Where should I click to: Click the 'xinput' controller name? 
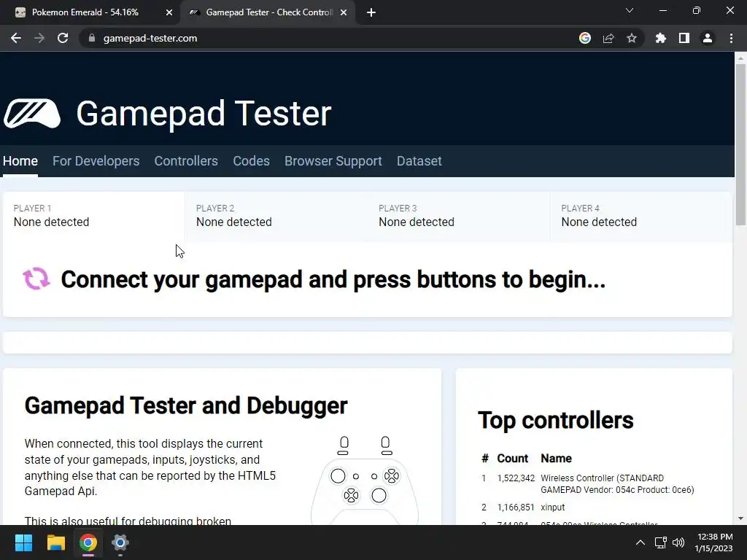tap(553, 507)
